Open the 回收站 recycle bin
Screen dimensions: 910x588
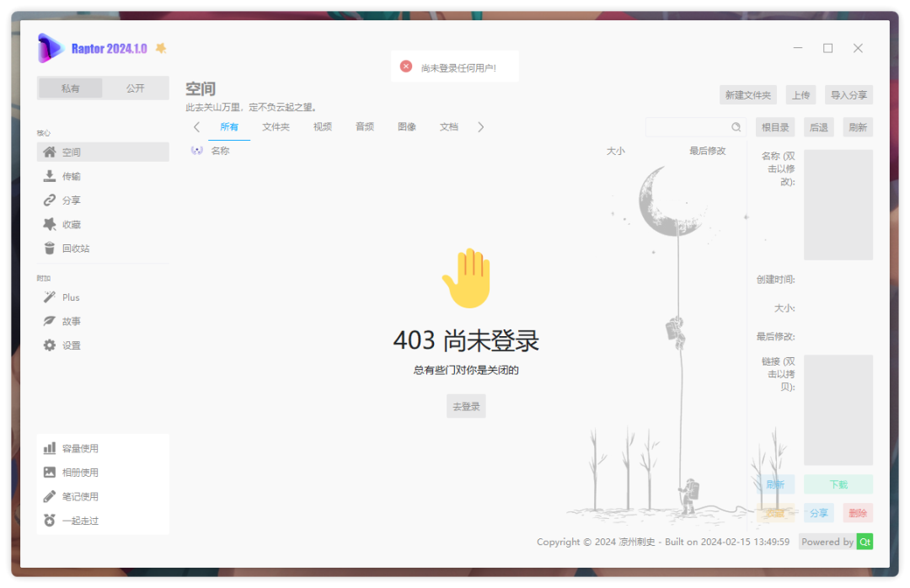pyautogui.click(x=71, y=248)
